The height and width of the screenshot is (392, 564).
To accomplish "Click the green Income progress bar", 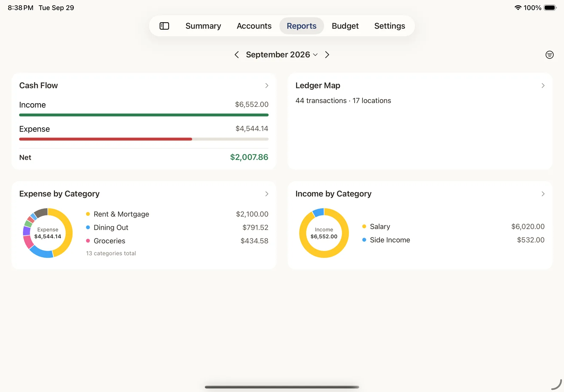I will 144,115.
